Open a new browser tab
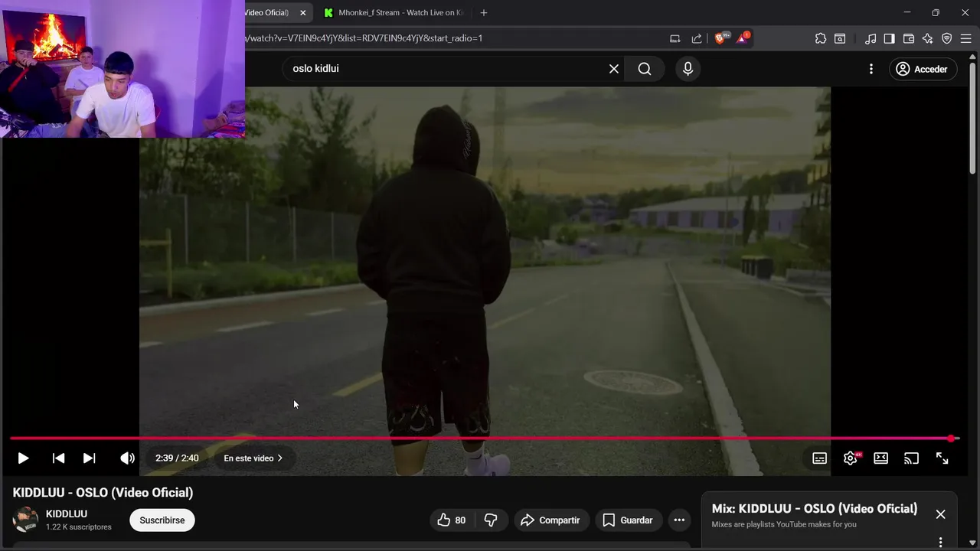 [483, 12]
